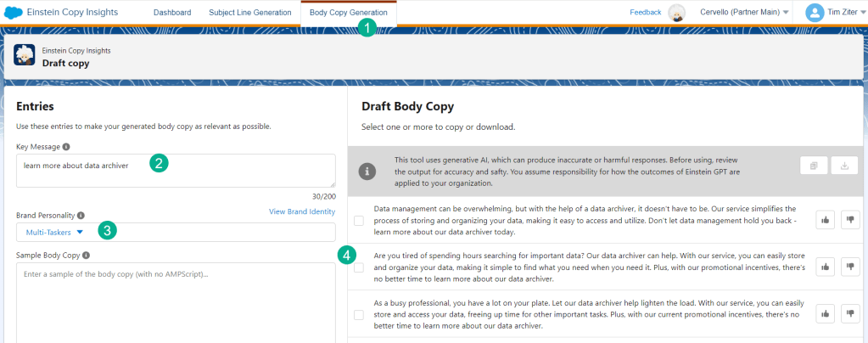The height and width of the screenshot is (343, 868).
Task: Thumbs down the 'As a busy professional' draft
Action: click(x=849, y=313)
